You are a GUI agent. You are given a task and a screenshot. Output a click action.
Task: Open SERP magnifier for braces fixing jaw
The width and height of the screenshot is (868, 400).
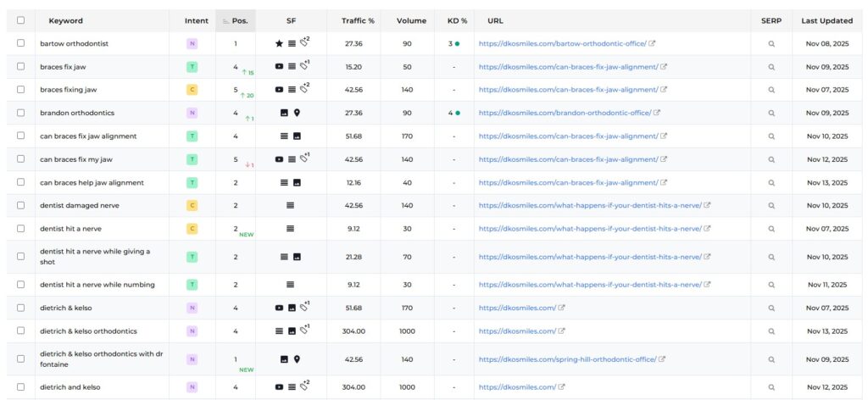[x=771, y=90]
